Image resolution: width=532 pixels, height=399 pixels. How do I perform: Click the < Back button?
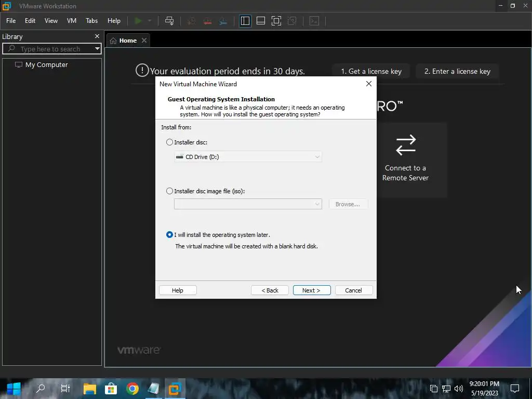(270, 290)
